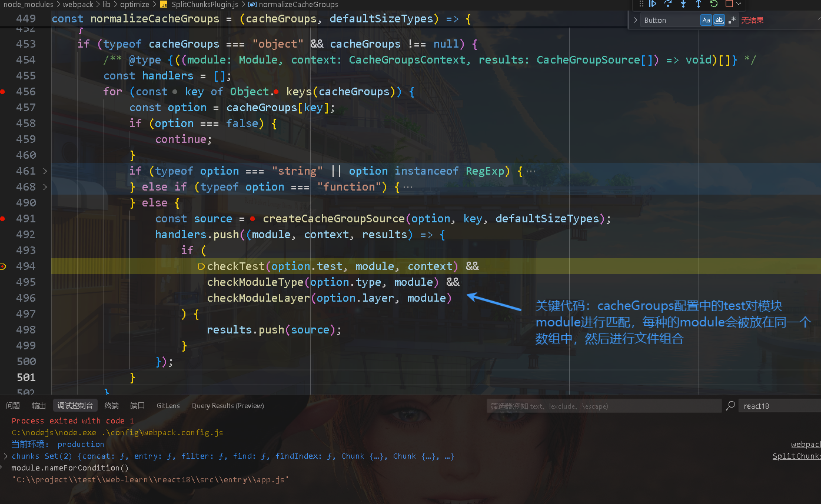Screen dimensions: 821x504
Task: Restart the debug session with green icon
Action: [x=714, y=4]
